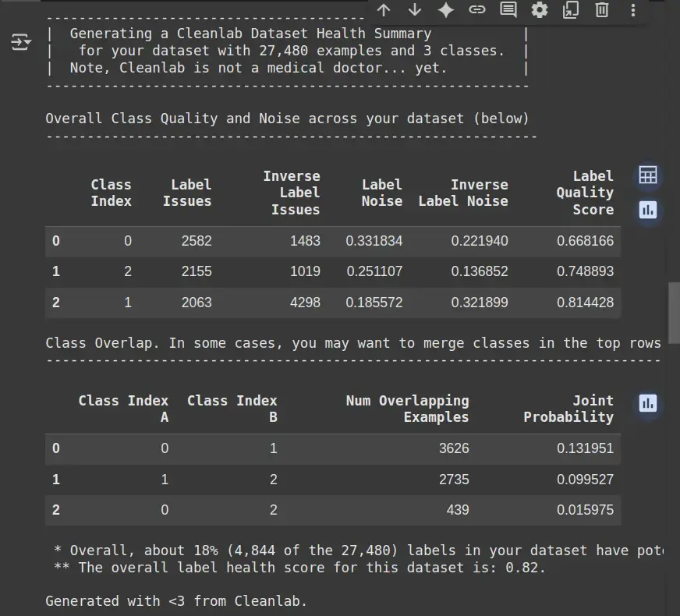Copy link to cell using the link icon
This screenshot has height=616, width=680.
click(476, 10)
